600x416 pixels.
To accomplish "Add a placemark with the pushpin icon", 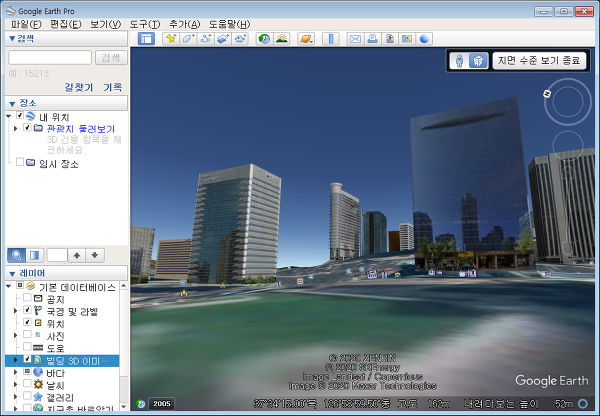I will point(171,39).
